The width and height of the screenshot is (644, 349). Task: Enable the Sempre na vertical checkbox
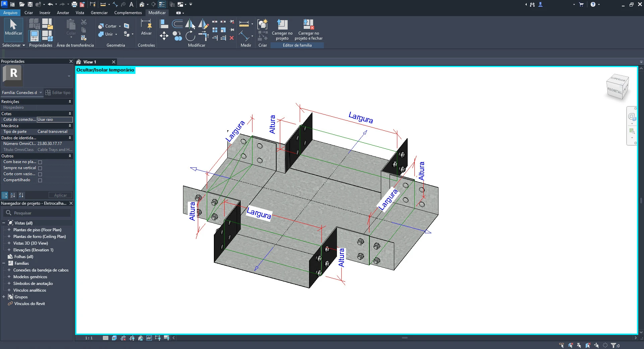pos(40,168)
